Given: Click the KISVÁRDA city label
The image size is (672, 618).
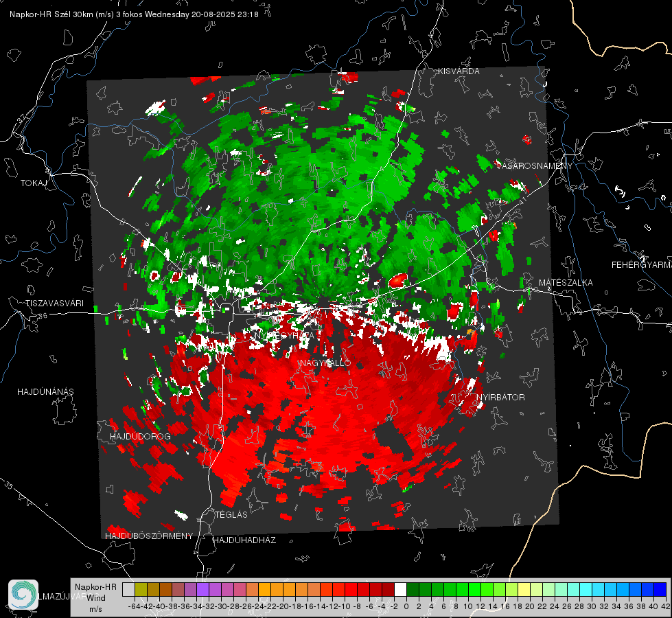Looking at the screenshot, I should pyautogui.click(x=459, y=71).
